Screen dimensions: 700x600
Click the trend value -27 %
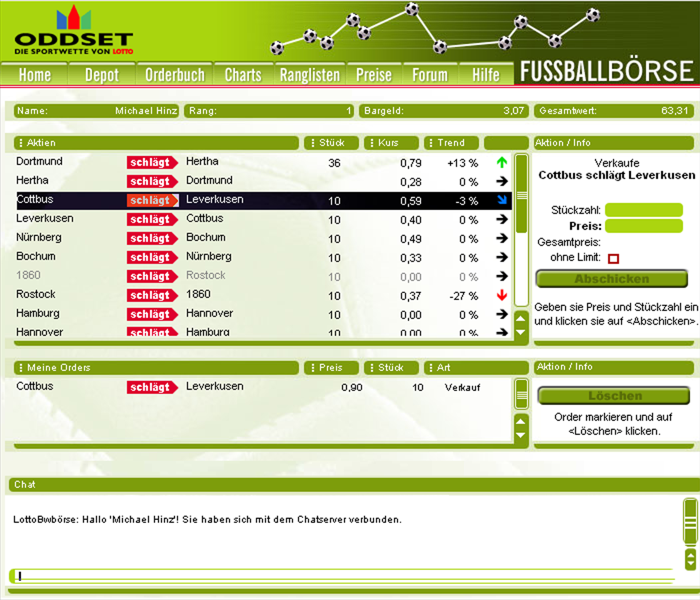click(464, 296)
